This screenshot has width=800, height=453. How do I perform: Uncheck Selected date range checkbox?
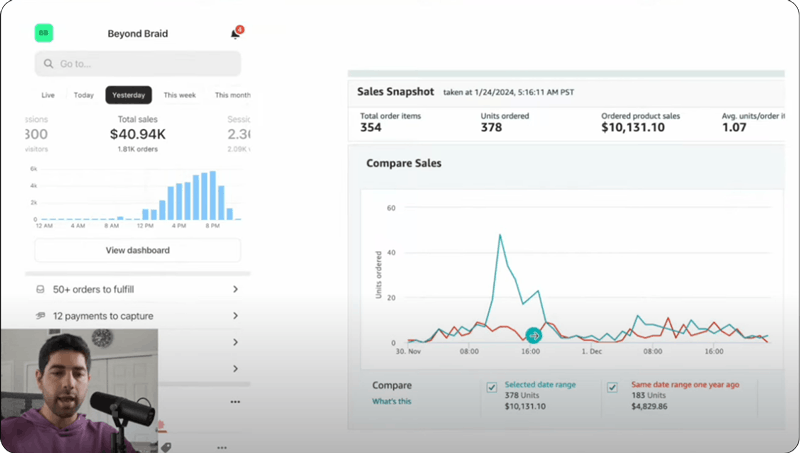coord(491,387)
